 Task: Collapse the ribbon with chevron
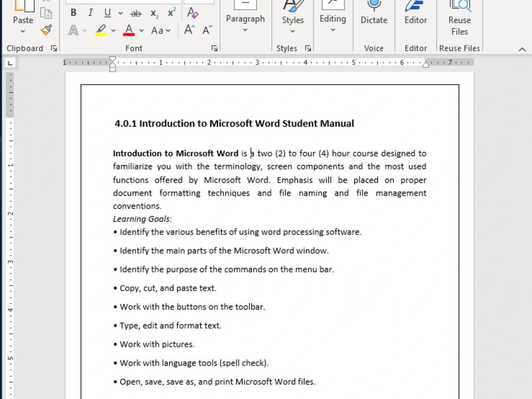pos(522,49)
